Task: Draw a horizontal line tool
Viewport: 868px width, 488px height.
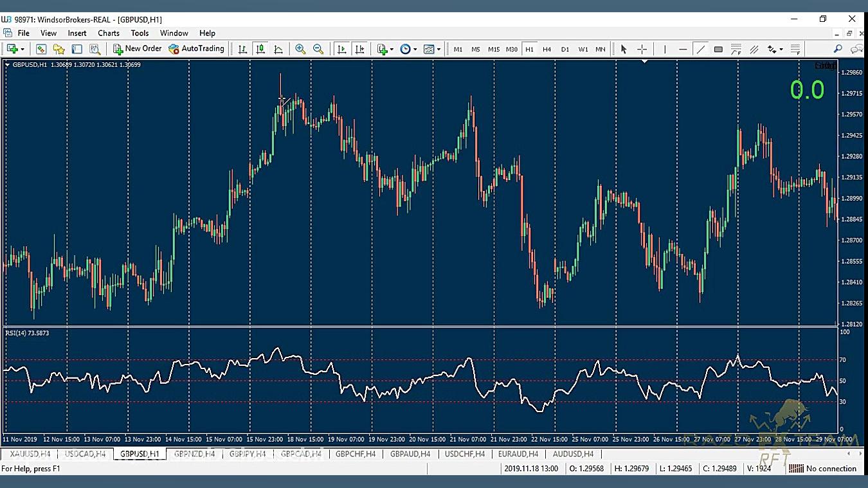Action: click(x=683, y=49)
